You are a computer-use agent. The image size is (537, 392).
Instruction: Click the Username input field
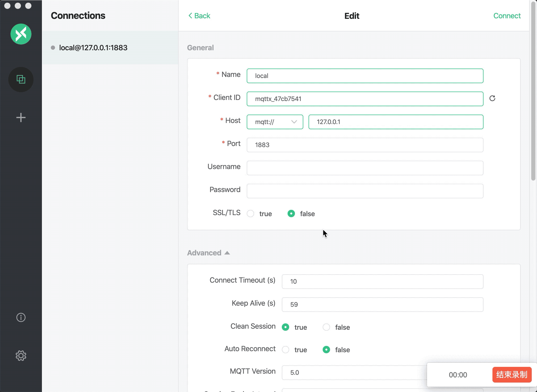click(x=365, y=168)
